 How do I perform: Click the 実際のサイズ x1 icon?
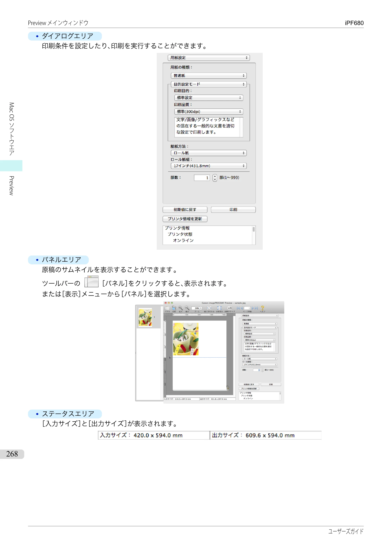230,308
